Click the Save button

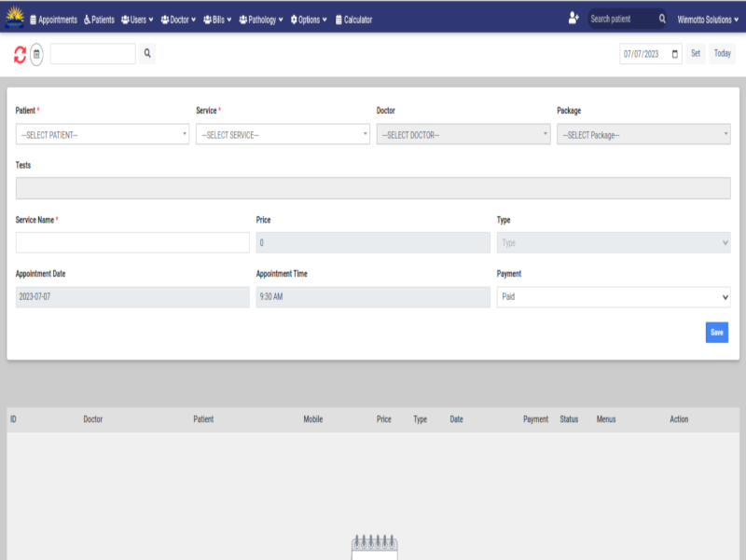[716, 332]
